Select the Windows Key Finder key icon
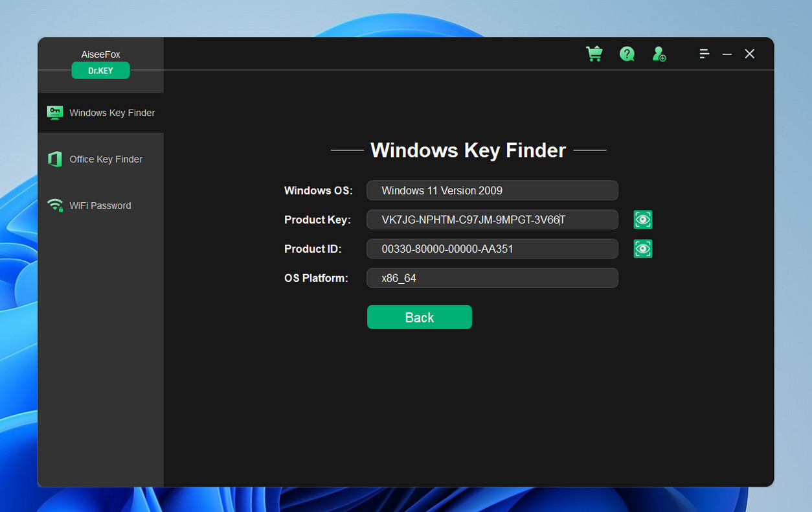 (55, 112)
